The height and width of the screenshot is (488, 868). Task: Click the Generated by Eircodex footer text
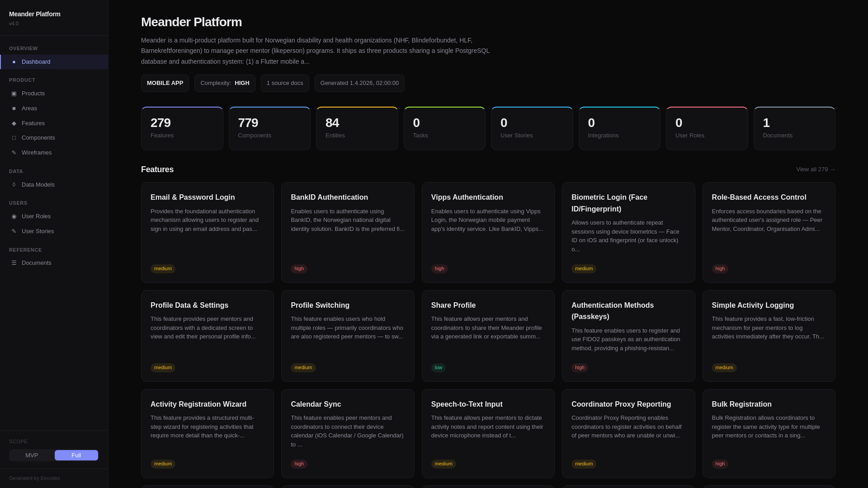[34, 478]
